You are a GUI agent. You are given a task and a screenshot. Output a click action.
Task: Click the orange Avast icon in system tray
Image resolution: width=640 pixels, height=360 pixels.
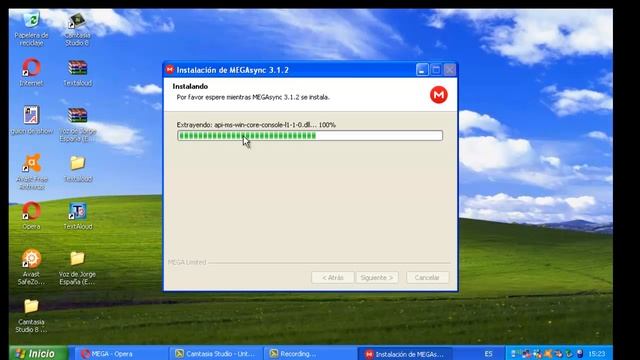[548, 353]
